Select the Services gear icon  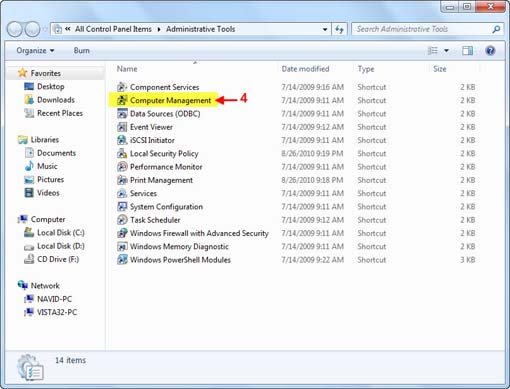122,193
